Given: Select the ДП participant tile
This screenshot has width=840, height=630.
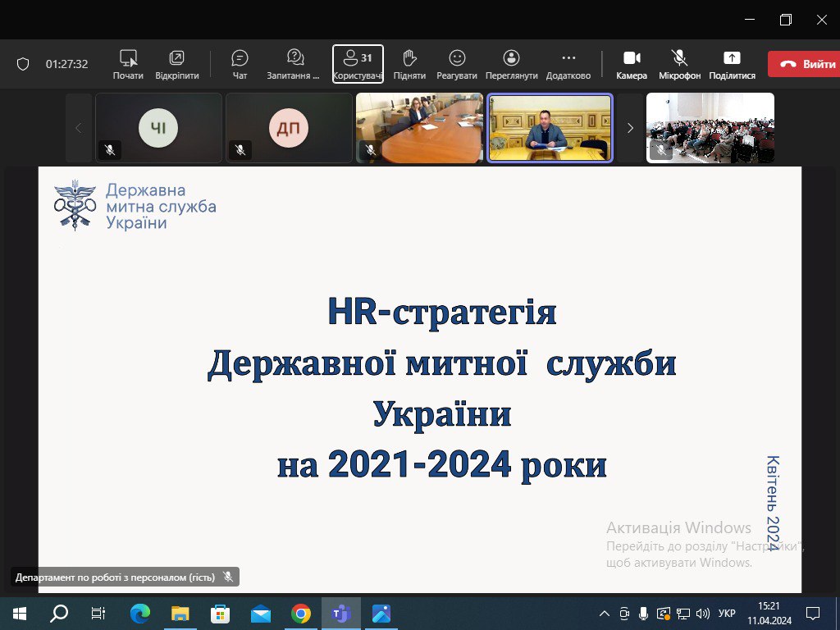Looking at the screenshot, I should click(x=289, y=128).
